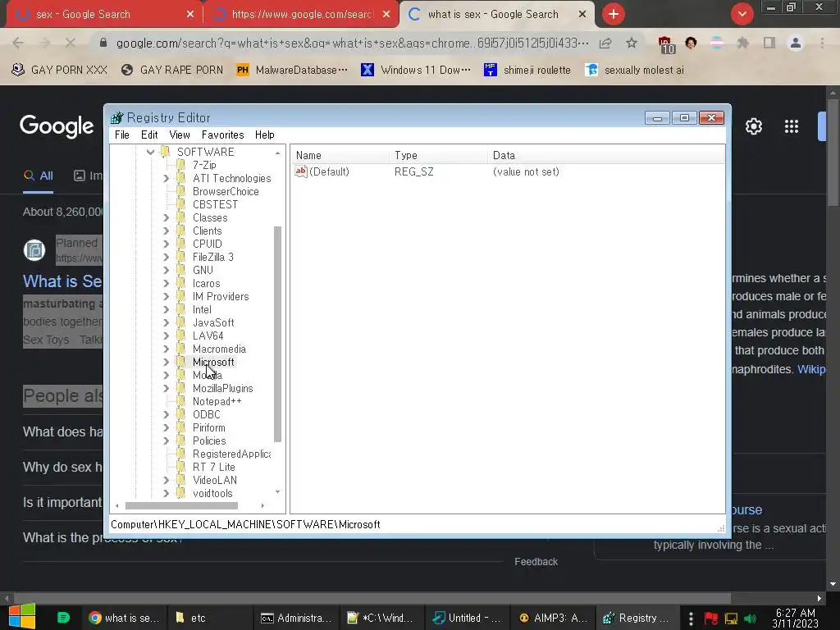Click the SOFTWARE key folder icon
Screen dimensions: 840x630
pos(166,152)
